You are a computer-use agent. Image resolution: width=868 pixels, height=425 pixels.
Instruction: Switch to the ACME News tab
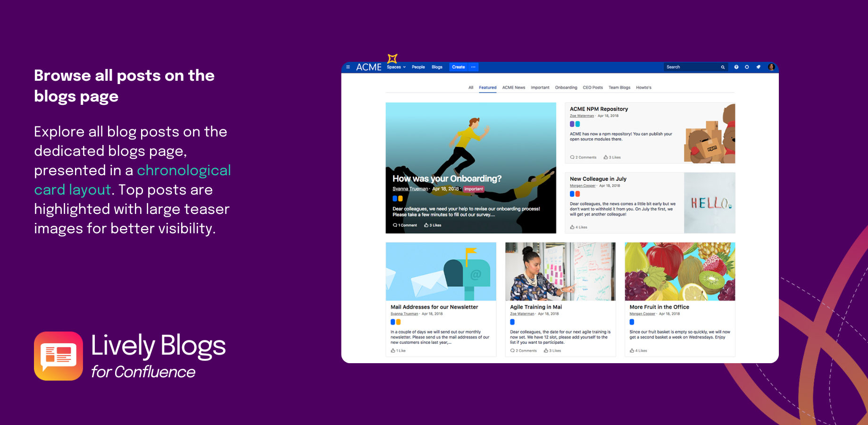point(514,87)
